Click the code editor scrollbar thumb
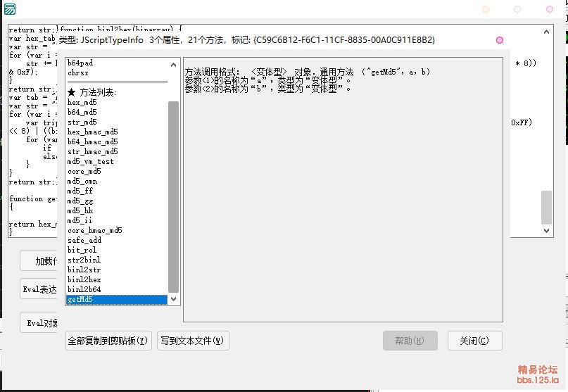This screenshot has height=392, width=568. click(x=547, y=207)
